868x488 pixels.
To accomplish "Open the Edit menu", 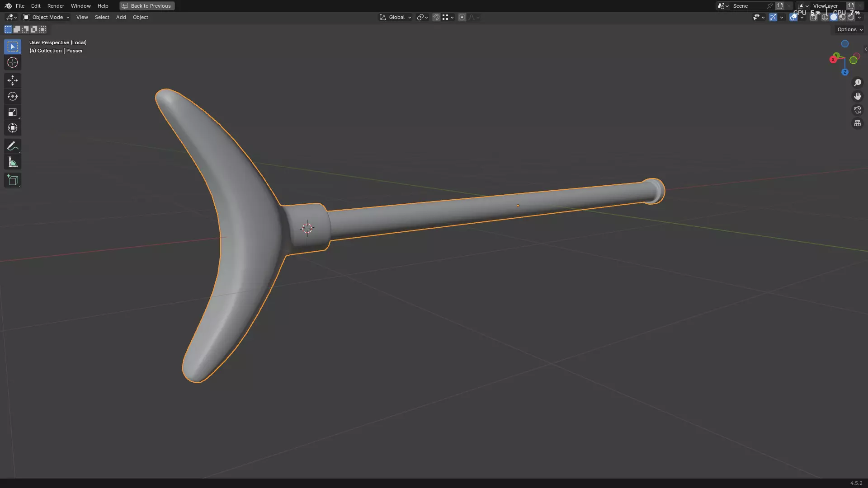I will [36, 6].
